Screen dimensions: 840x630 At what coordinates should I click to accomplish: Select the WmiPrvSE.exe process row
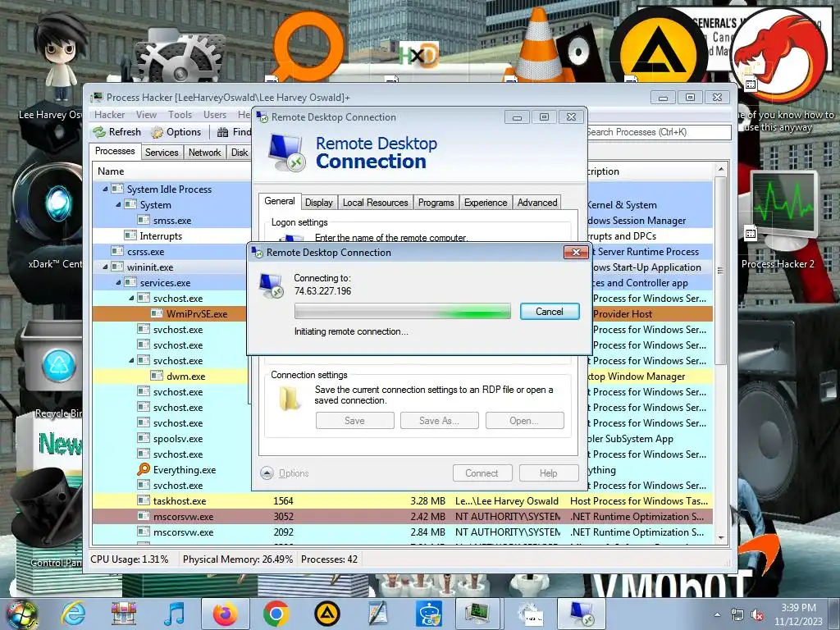(x=171, y=314)
